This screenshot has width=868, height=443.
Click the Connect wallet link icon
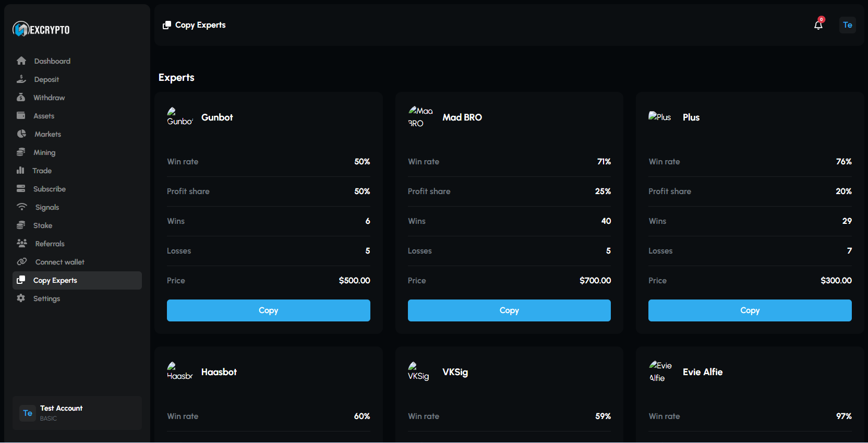point(22,262)
